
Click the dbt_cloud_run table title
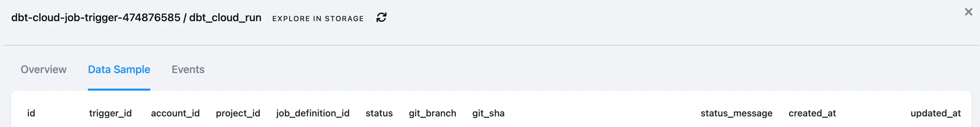225,18
